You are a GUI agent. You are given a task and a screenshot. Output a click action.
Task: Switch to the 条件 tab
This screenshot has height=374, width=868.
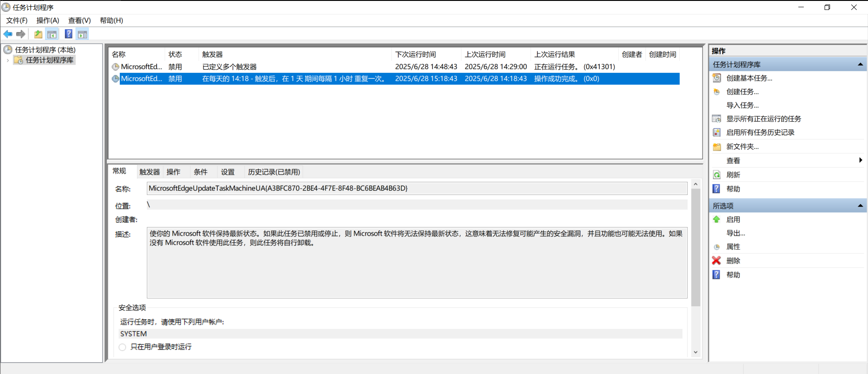[200, 172]
